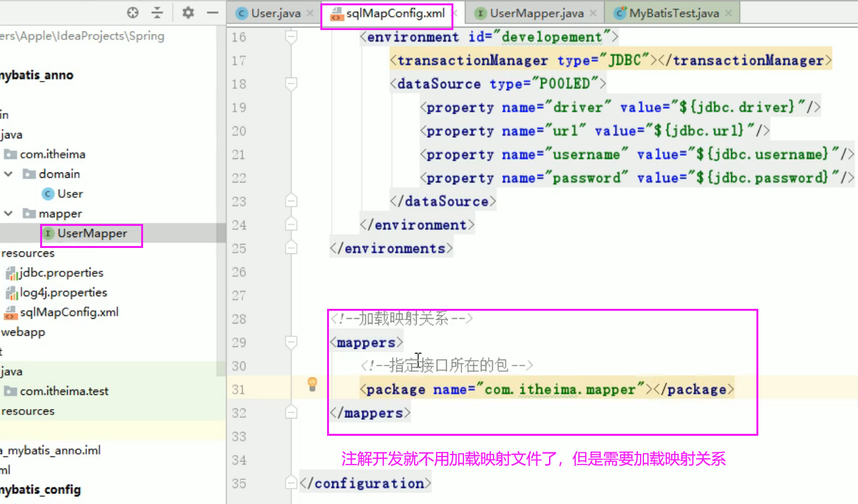Close the User.java tab
Screen dimensions: 858x504
click(x=310, y=13)
